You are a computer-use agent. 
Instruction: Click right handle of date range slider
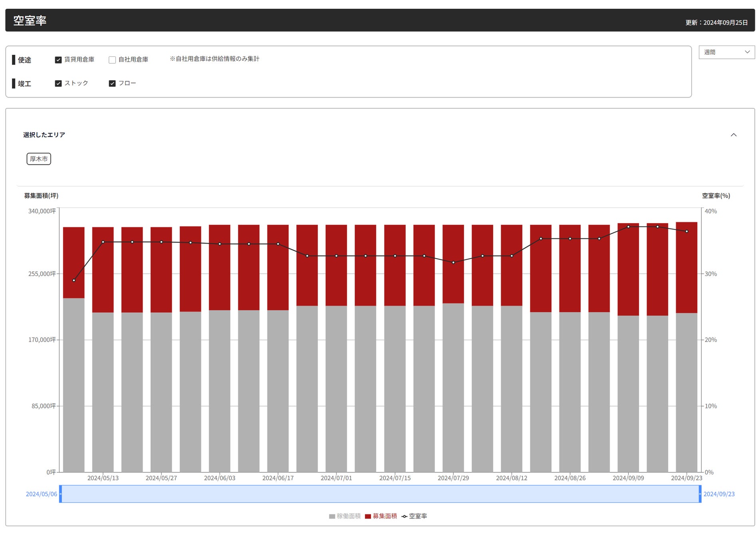pos(700,494)
